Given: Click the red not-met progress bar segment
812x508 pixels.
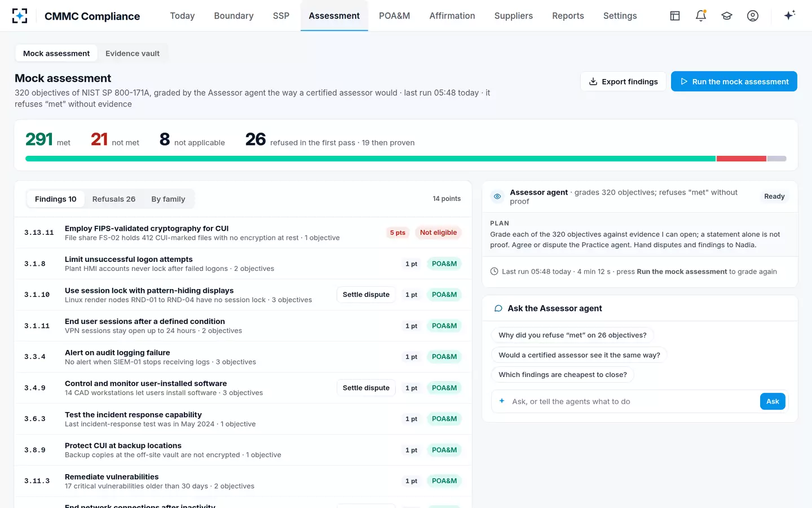Looking at the screenshot, I should [x=742, y=159].
